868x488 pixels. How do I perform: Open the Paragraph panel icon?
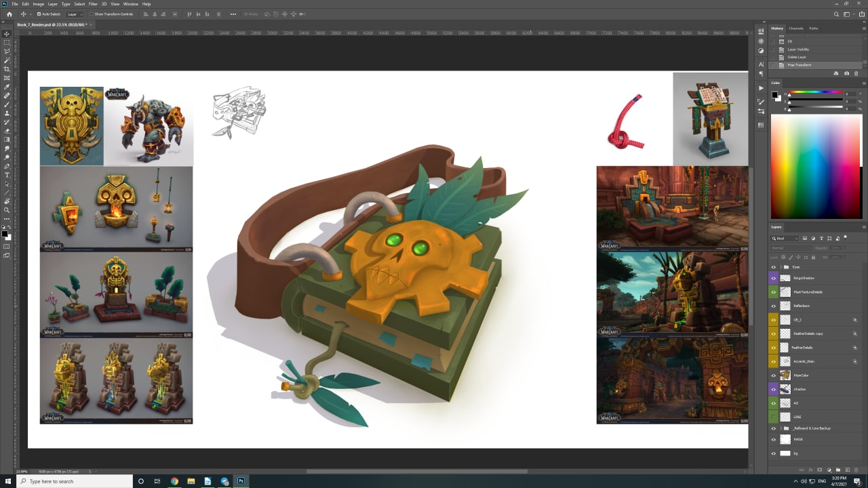click(x=761, y=73)
